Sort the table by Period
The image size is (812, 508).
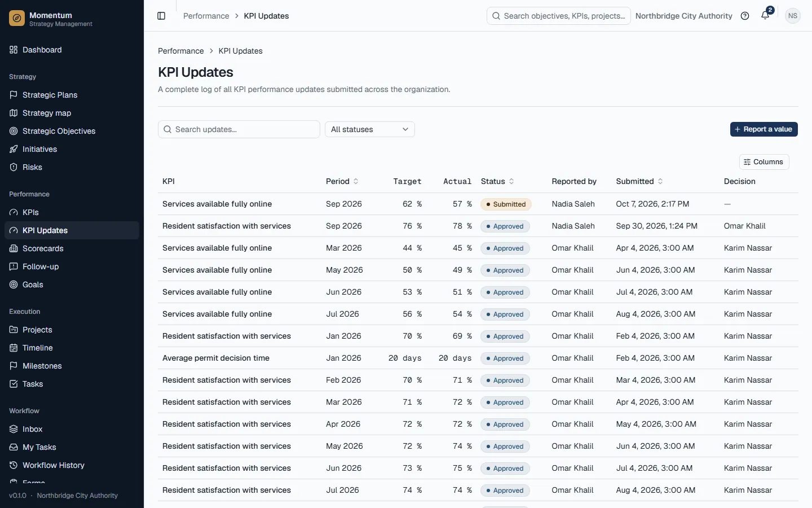[342, 181]
